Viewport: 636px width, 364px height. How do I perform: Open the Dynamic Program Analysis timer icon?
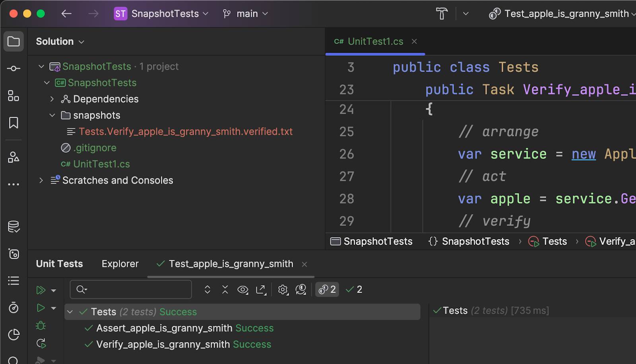[x=14, y=308]
